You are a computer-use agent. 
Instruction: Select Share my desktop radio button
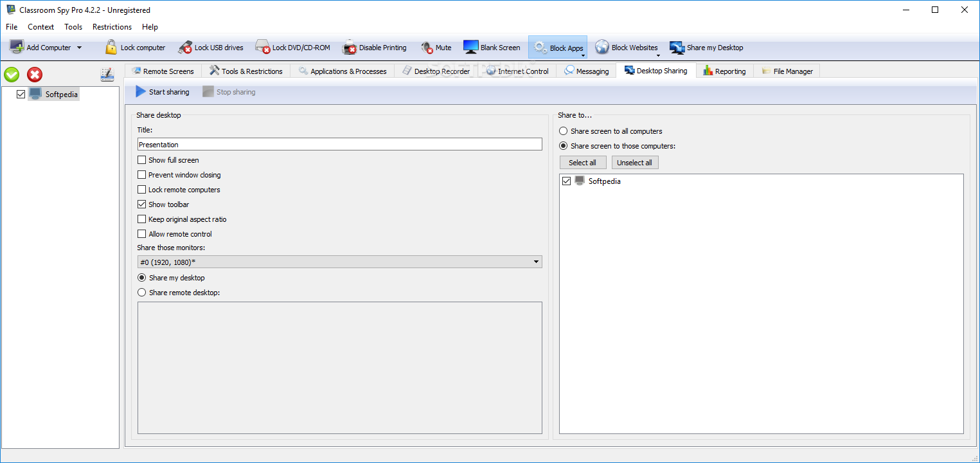(x=142, y=278)
